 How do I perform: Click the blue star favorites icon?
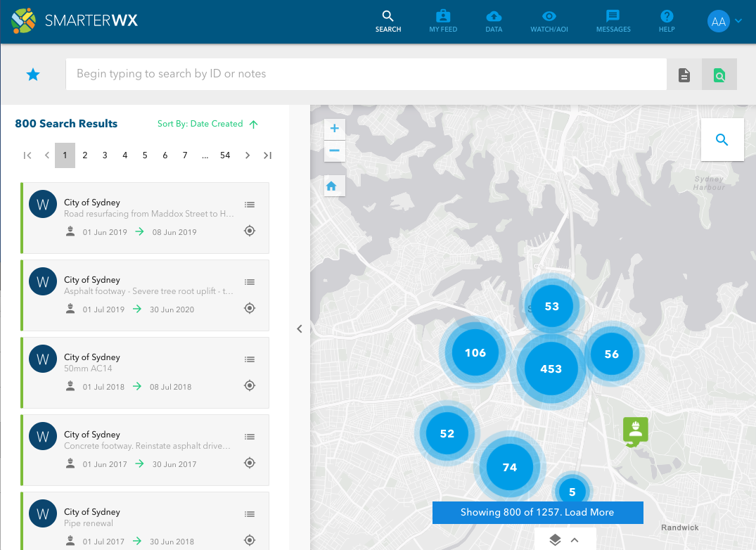pyautogui.click(x=33, y=75)
